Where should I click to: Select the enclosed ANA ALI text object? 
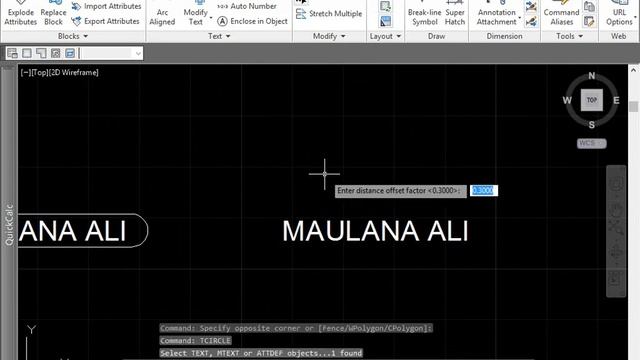(72, 231)
